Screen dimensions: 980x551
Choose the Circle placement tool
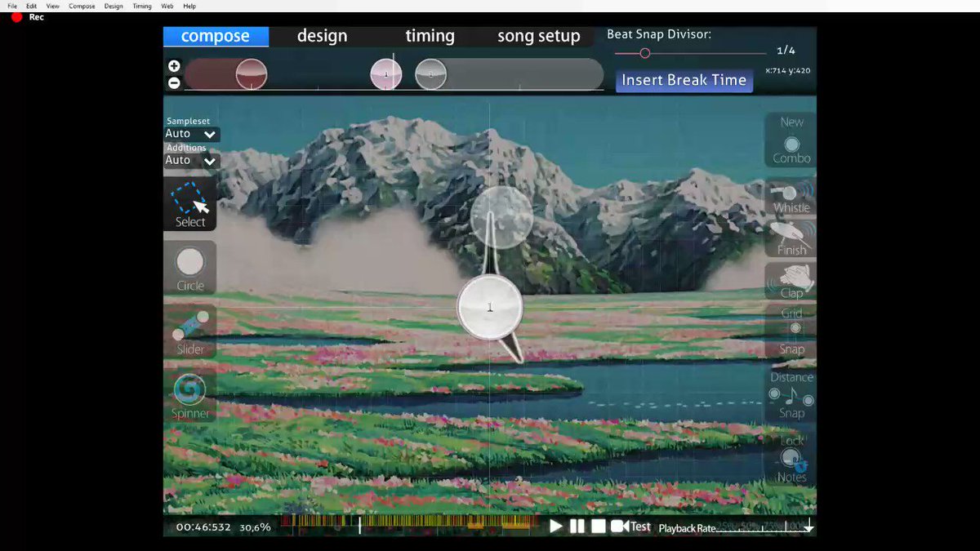pos(190,268)
